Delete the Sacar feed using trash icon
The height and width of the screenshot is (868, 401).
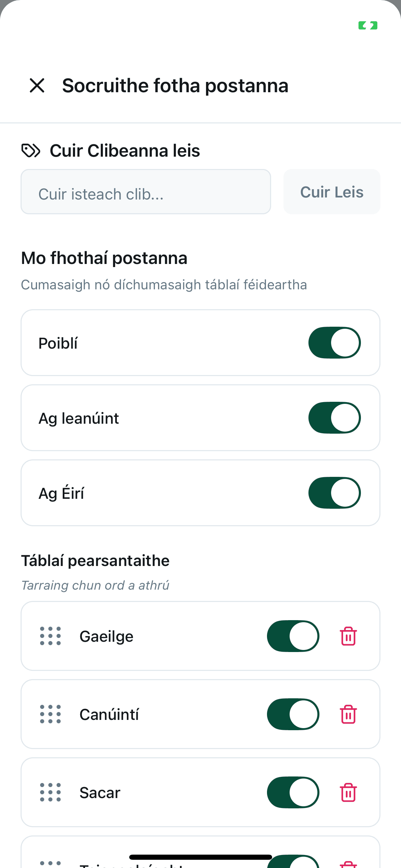(x=348, y=793)
